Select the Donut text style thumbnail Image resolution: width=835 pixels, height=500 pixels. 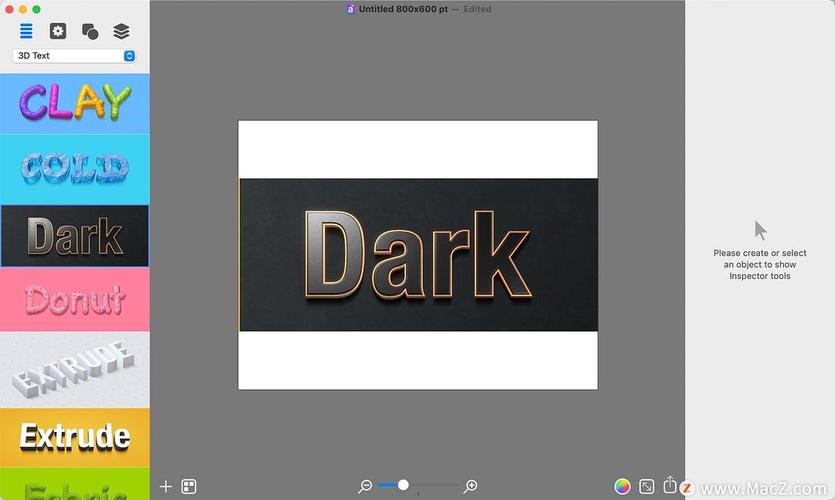point(75,299)
